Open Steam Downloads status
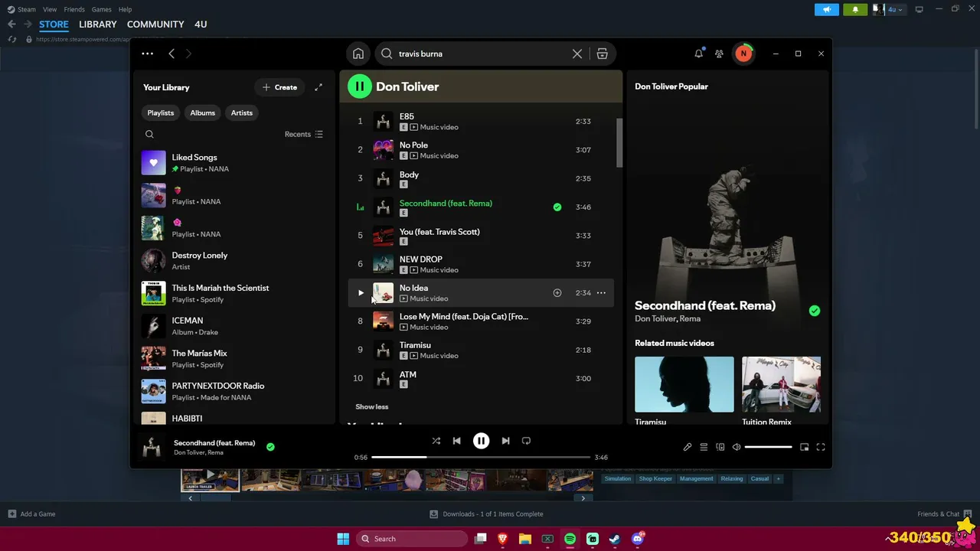The height and width of the screenshot is (551, 980). point(486,514)
